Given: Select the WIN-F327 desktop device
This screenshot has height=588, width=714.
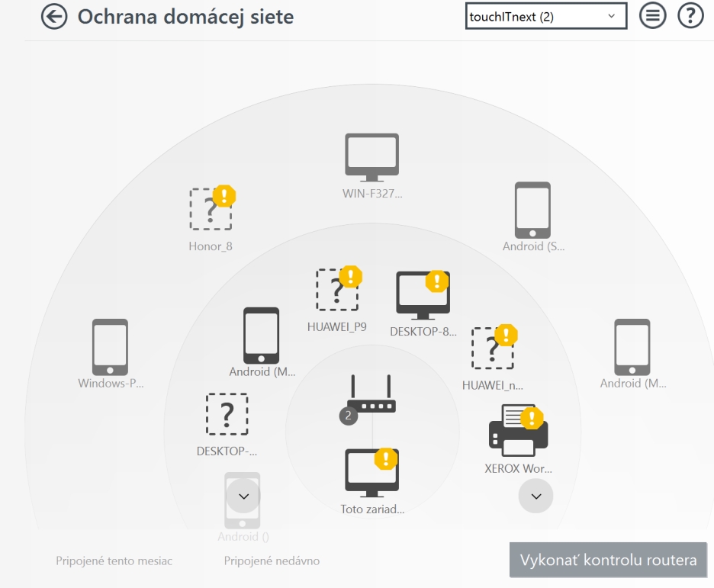Looking at the screenshot, I should tap(371, 158).
